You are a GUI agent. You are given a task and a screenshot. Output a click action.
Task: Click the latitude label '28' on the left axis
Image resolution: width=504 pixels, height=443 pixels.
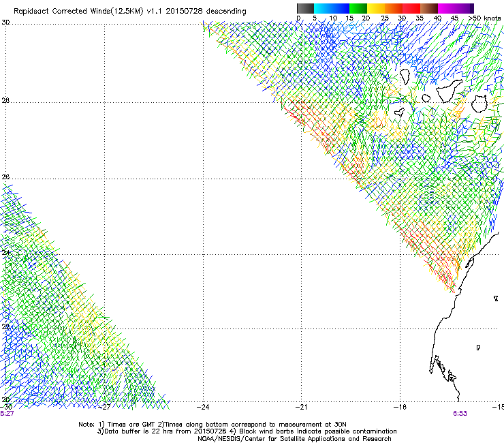(5, 100)
